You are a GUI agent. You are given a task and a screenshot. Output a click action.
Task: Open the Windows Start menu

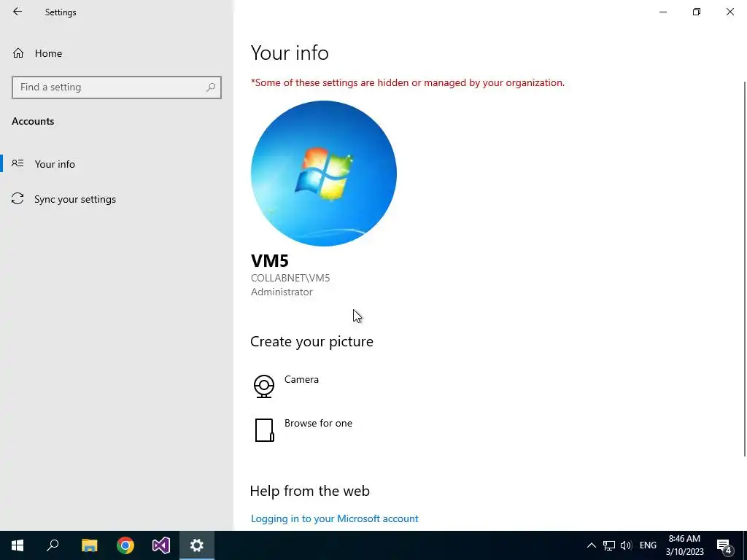(x=18, y=545)
